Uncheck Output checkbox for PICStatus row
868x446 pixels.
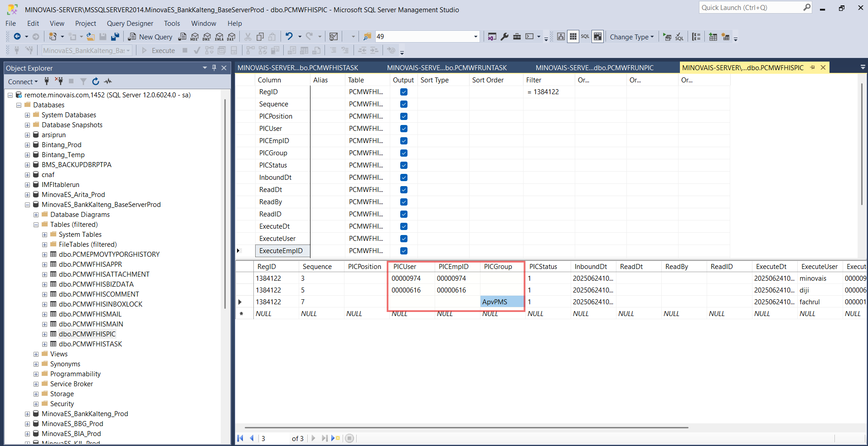(404, 165)
